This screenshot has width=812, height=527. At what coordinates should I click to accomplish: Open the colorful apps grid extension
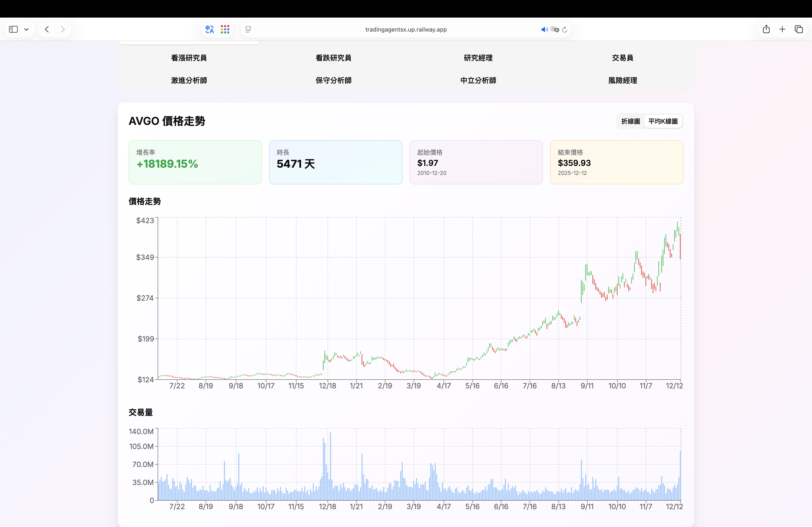(225, 29)
